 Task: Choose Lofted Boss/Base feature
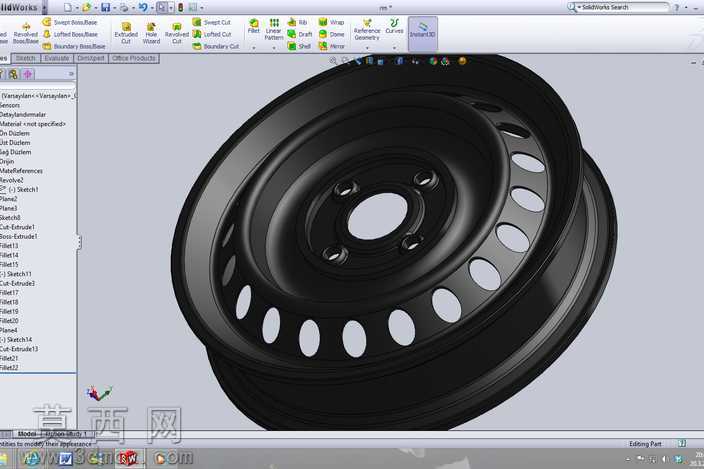click(x=70, y=34)
